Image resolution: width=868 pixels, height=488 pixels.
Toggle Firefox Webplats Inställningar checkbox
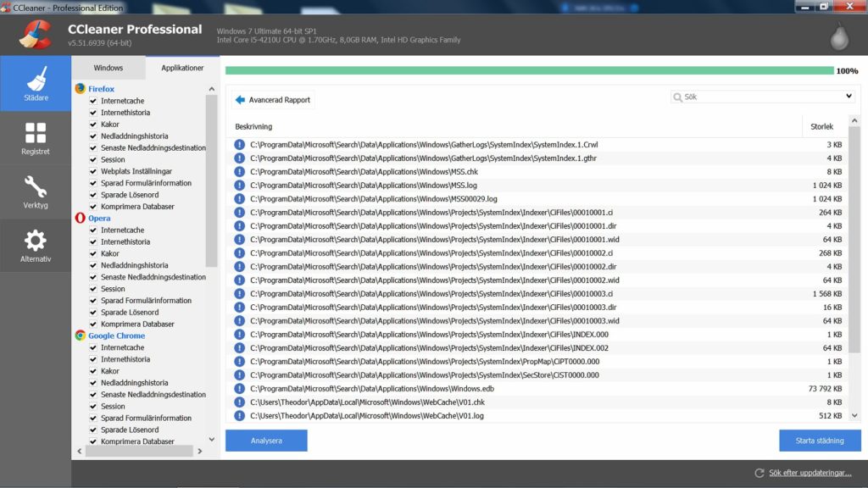point(93,171)
